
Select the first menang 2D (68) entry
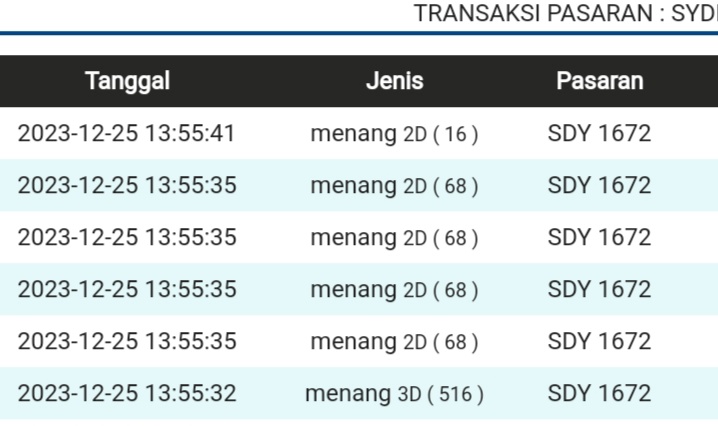pyautogui.click(x=394, y=185)
